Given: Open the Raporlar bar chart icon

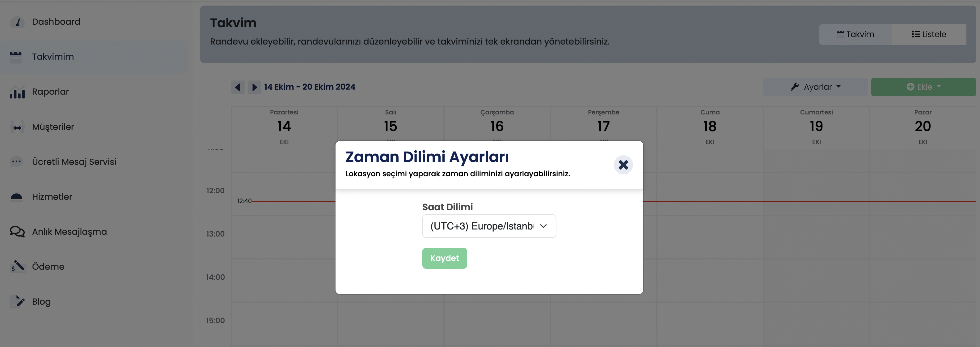Looking at the screenshot, I should (17, 92).
